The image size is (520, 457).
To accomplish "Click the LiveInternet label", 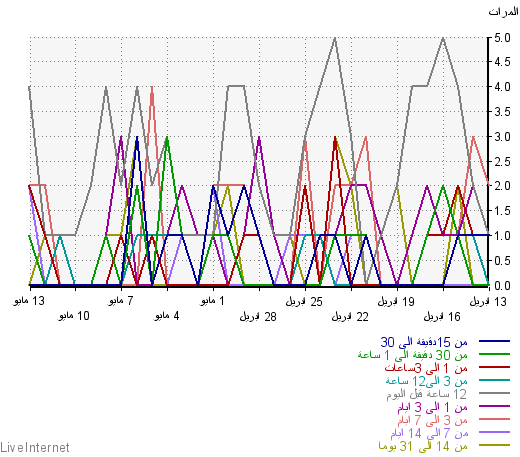I will (35, 447).
